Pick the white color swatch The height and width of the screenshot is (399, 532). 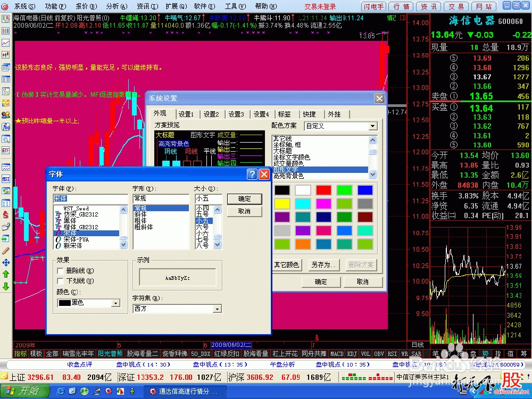point(303,190)
